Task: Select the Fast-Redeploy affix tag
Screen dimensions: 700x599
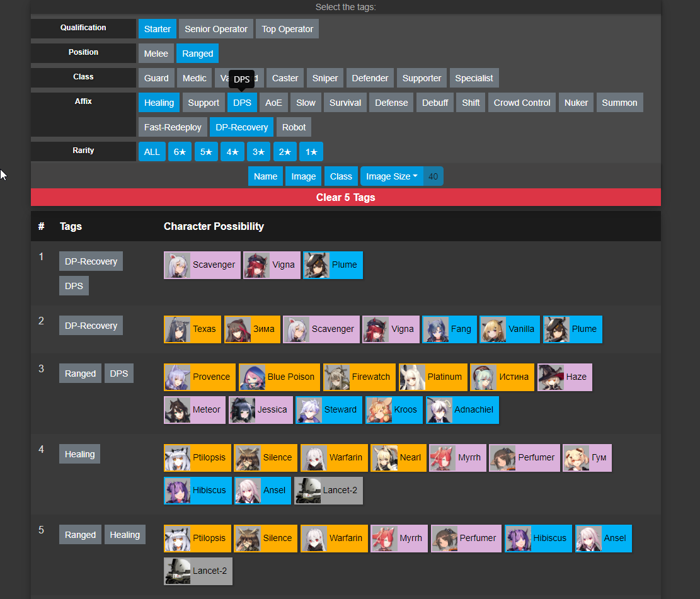Action: [x=173, y=127]
